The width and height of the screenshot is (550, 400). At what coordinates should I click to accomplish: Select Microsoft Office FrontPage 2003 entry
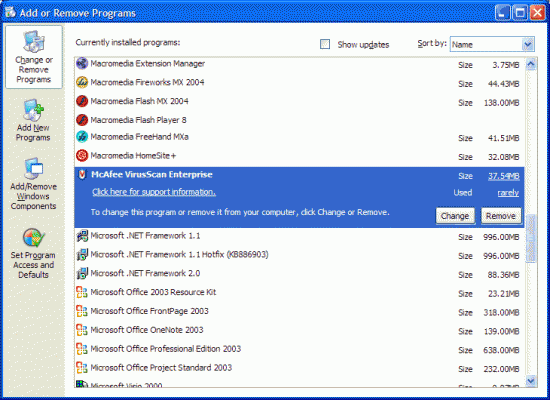pyautogui.click(x=300, y=312)
